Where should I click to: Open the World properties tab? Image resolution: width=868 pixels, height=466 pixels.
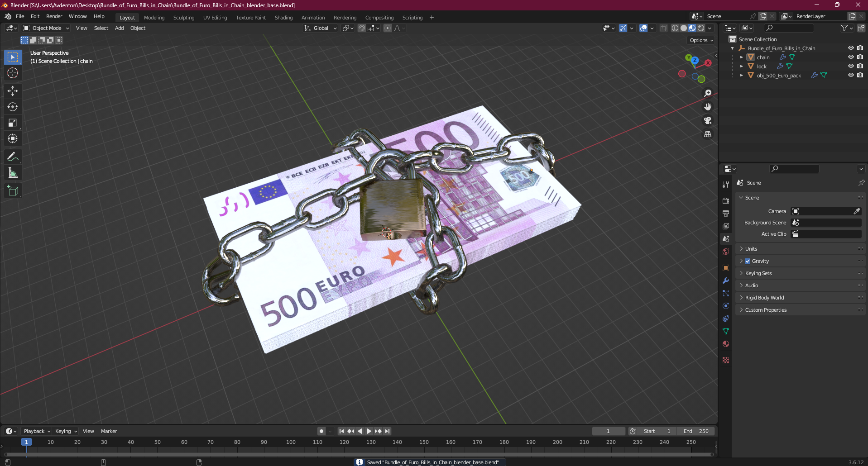(x=726, y=252)
